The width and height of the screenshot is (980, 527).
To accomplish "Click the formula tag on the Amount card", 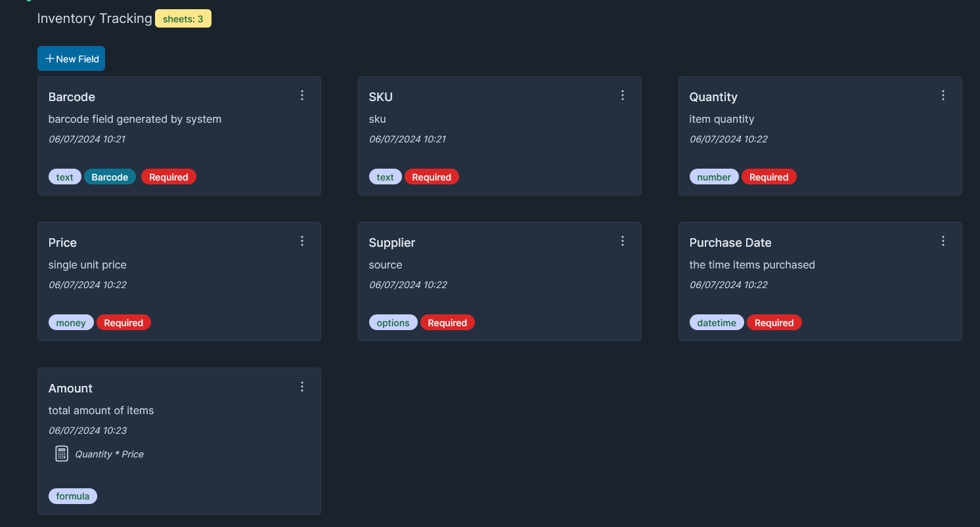I will coord(73,496).
